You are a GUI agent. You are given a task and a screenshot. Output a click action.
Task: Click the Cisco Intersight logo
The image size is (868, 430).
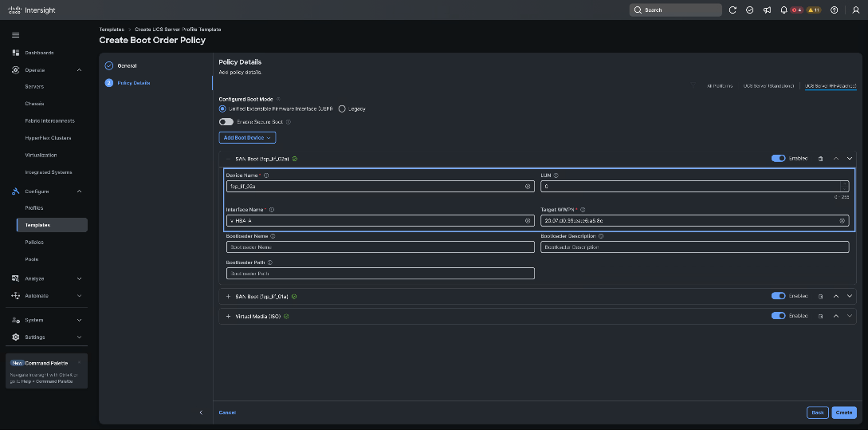coord(32,10)
